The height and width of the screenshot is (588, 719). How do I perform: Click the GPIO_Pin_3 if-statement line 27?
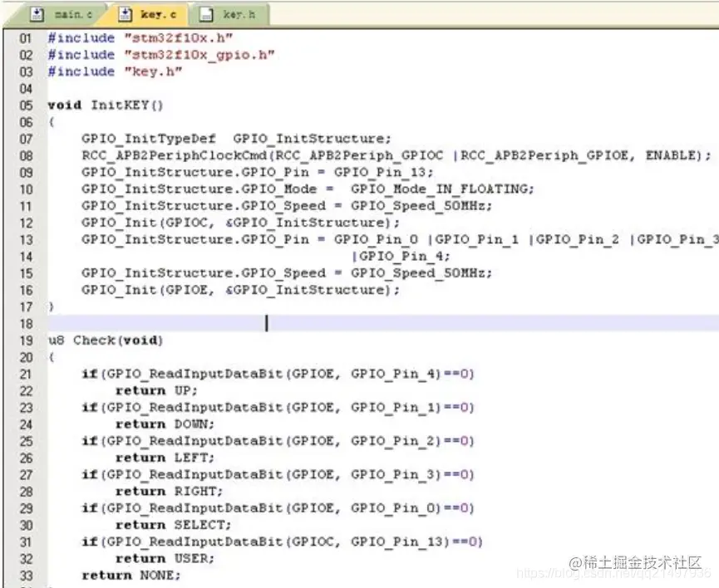click(278, 474)
